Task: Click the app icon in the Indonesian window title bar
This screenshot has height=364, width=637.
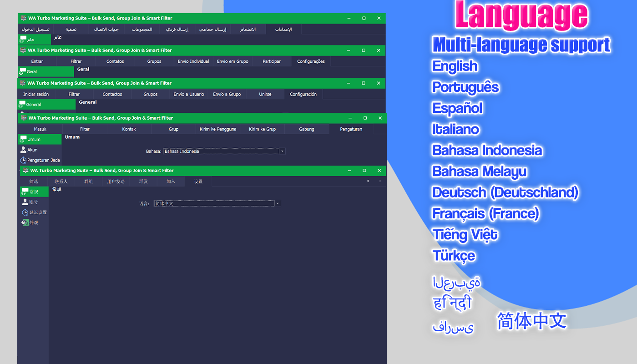Action: click(24, 118)
